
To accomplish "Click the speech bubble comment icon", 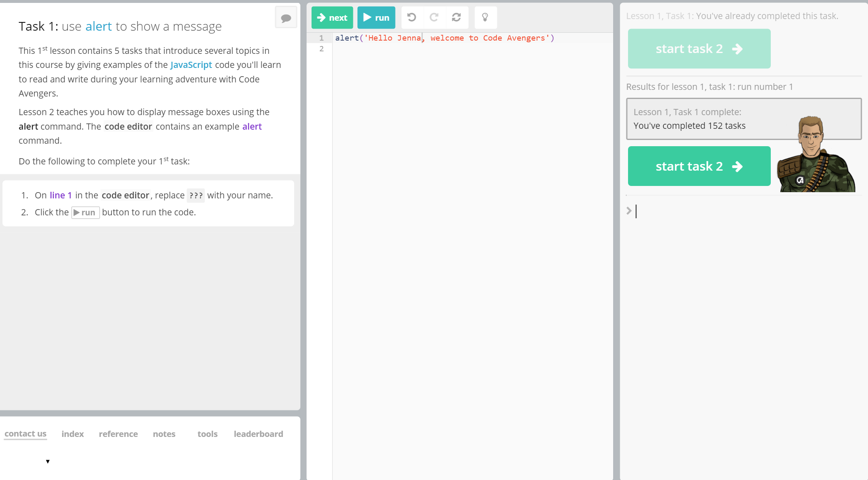I will 286,18.
